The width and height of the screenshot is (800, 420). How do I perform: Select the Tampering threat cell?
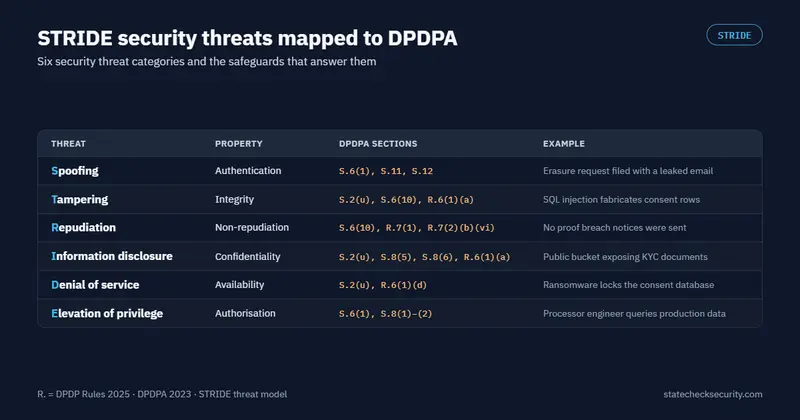click(80, 200)
